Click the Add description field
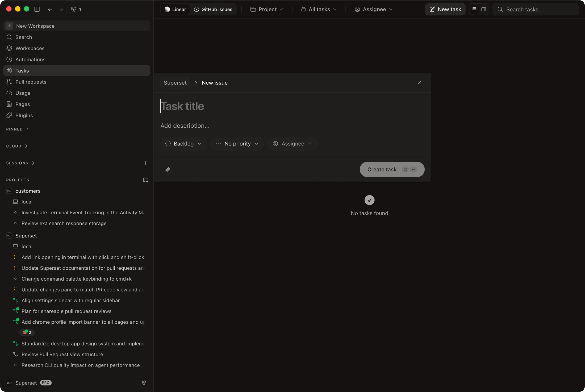 pos(292,126)
